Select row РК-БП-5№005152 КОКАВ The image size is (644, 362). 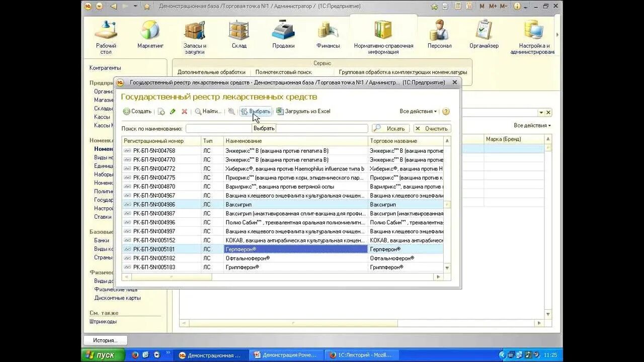pyautogui.click(x=283, y=240)
